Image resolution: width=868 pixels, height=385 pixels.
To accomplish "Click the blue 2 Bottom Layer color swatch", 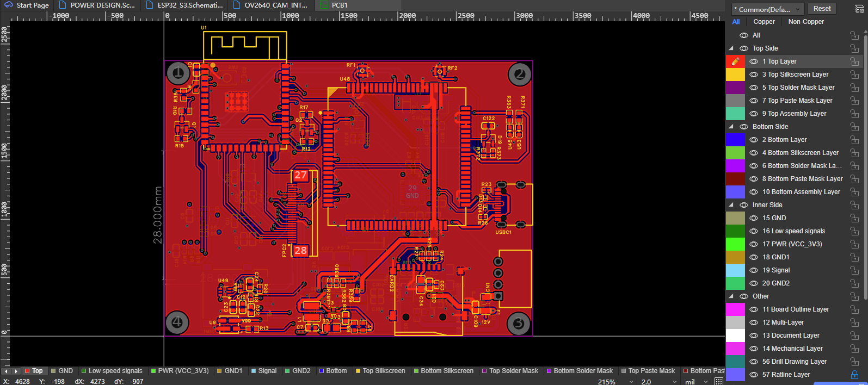I will [735, 140].
